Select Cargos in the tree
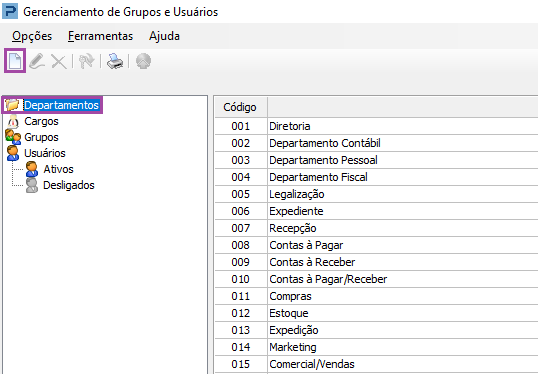This screenshot has width=538, height=374. (41, 121)
